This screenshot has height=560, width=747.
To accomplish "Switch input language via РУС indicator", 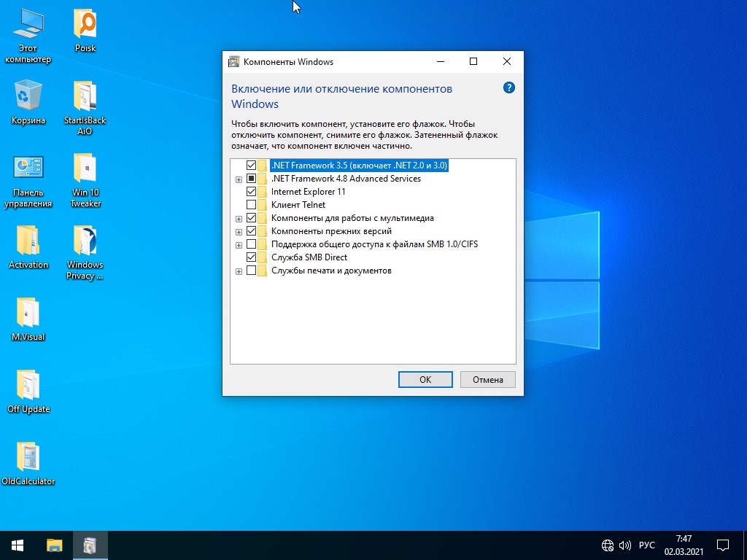I will (646, 545).
